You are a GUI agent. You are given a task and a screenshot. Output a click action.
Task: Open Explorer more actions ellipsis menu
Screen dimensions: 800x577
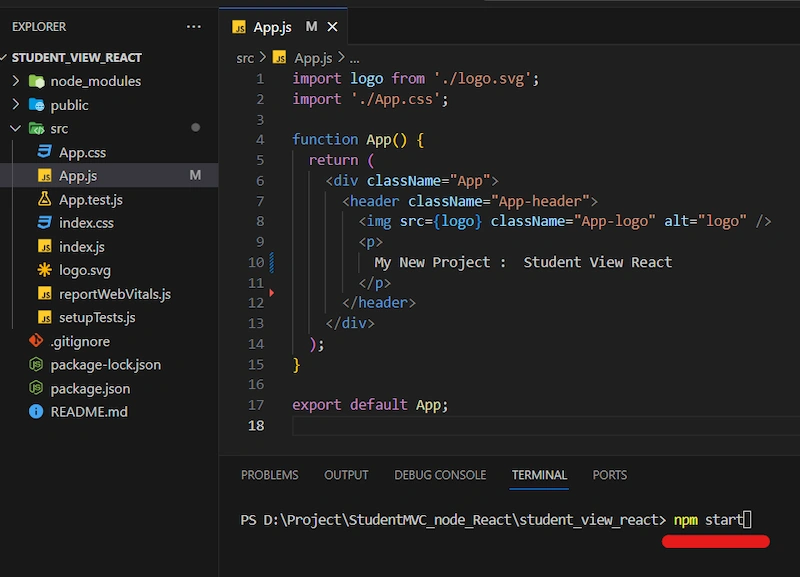click(x=193, y=27)
